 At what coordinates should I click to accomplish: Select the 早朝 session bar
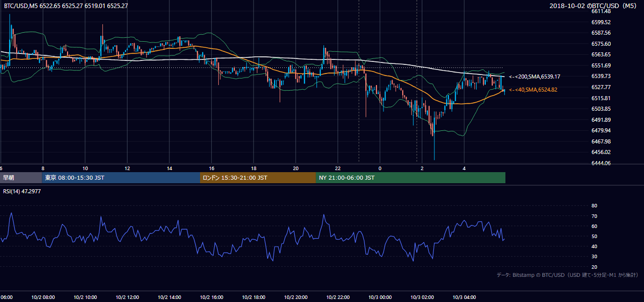(x=21, y=178)
